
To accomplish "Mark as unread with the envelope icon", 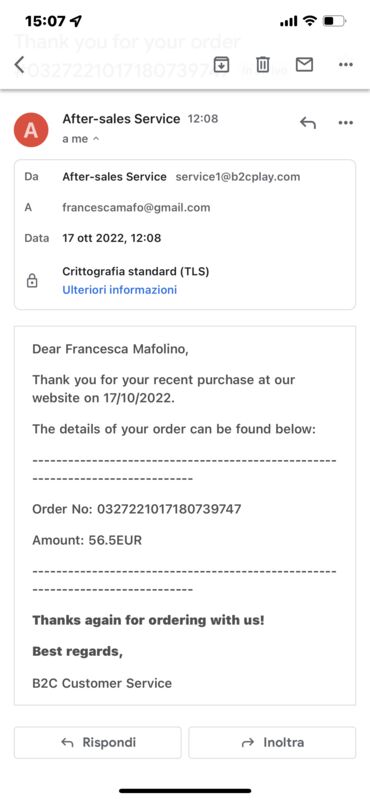I will [304, 65].
